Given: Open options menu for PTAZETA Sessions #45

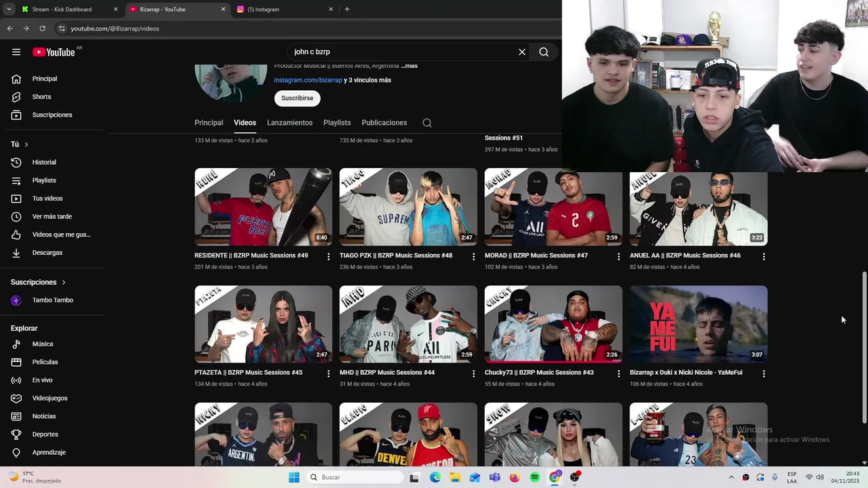Looking at the screenshot, I should 328,373.
